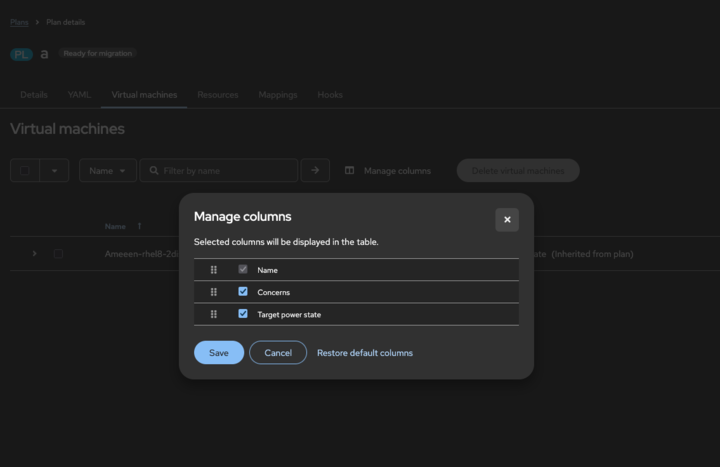
Task: Click the Plan details breadcrumb text
Action: pos(66,22)
